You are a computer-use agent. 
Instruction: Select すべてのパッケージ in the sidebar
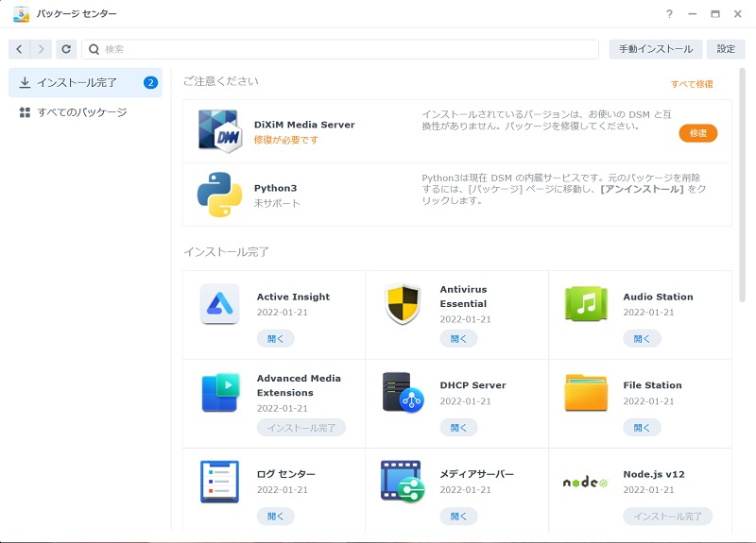click(x=85, y=112)
